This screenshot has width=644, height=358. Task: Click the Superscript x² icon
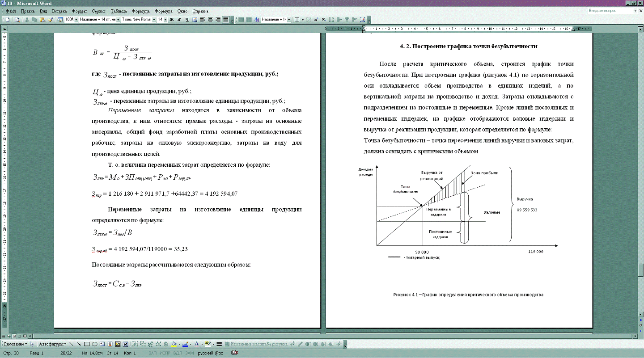pos(316,20)
